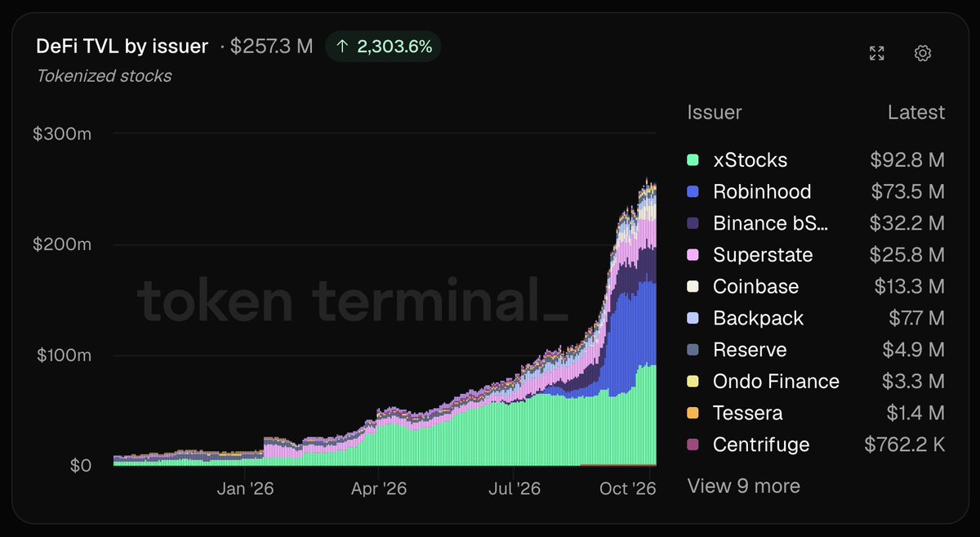
Task: Click the Issuer column header
Action: click(715, 112)
